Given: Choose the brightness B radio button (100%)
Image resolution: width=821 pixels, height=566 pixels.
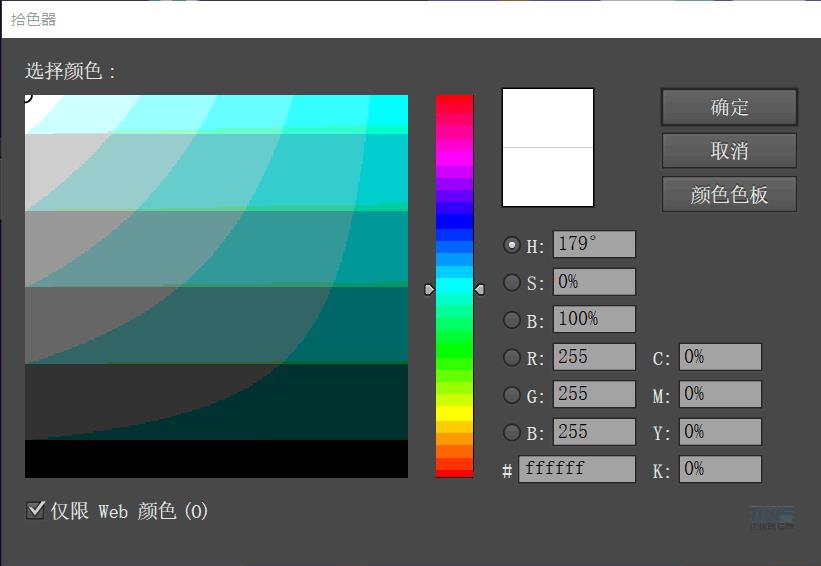Looking at the screenshot, I should click(x=512, y=320).
